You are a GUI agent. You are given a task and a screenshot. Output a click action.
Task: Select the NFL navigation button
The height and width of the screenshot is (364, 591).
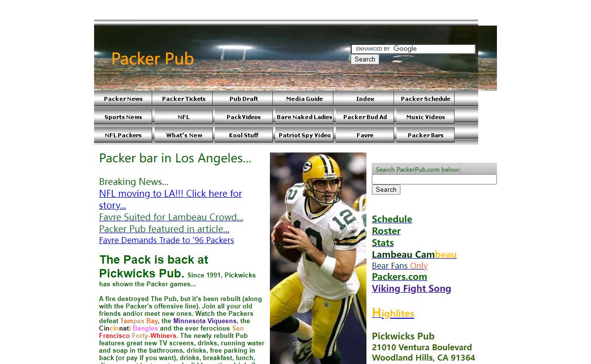[184, 117]
